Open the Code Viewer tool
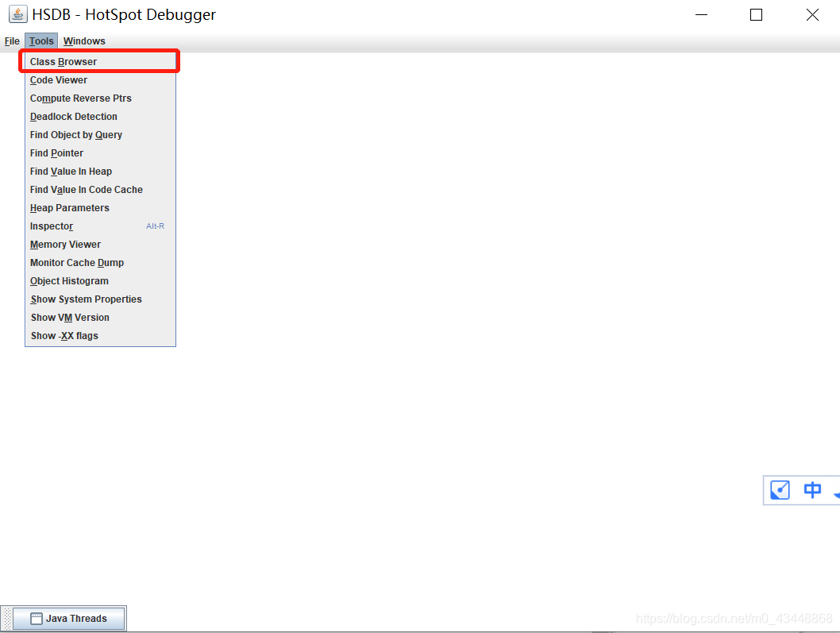Screen dimensions: 840x633 (100, 80)
